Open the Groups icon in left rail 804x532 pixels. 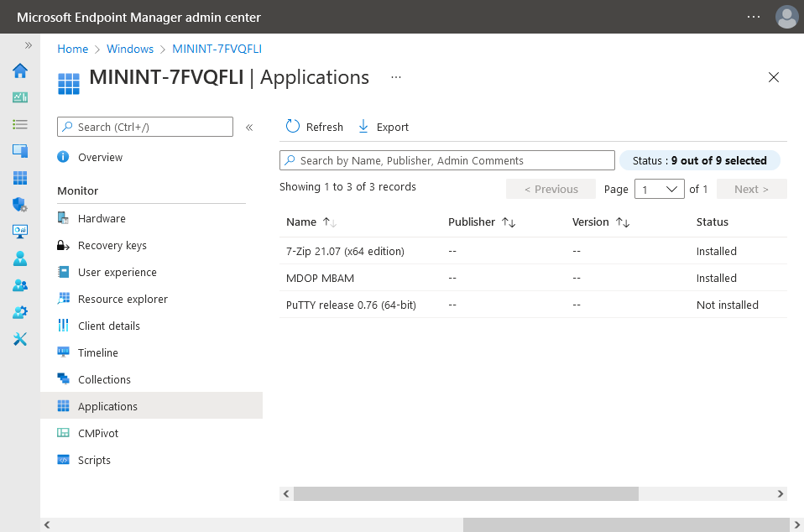pyautogui.click(x=20, y=285)
